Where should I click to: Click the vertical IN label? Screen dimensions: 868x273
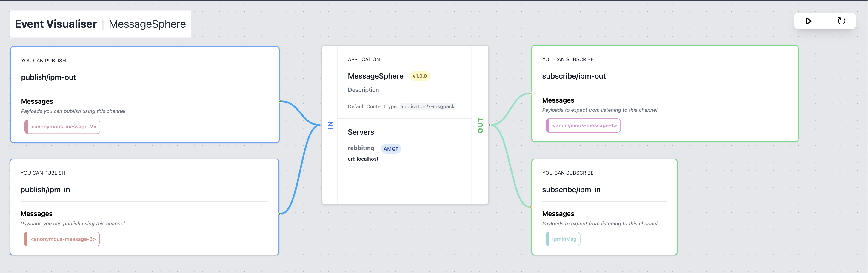330,125
